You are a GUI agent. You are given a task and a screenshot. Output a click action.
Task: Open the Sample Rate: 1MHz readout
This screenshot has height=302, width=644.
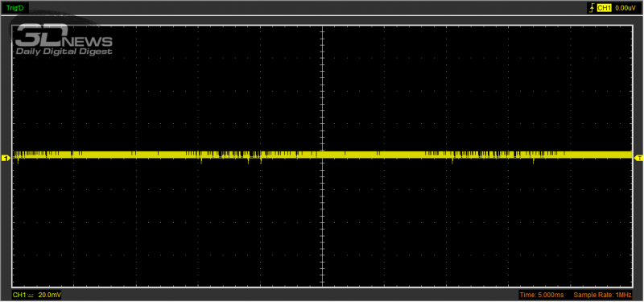click(x=602, y=295)
